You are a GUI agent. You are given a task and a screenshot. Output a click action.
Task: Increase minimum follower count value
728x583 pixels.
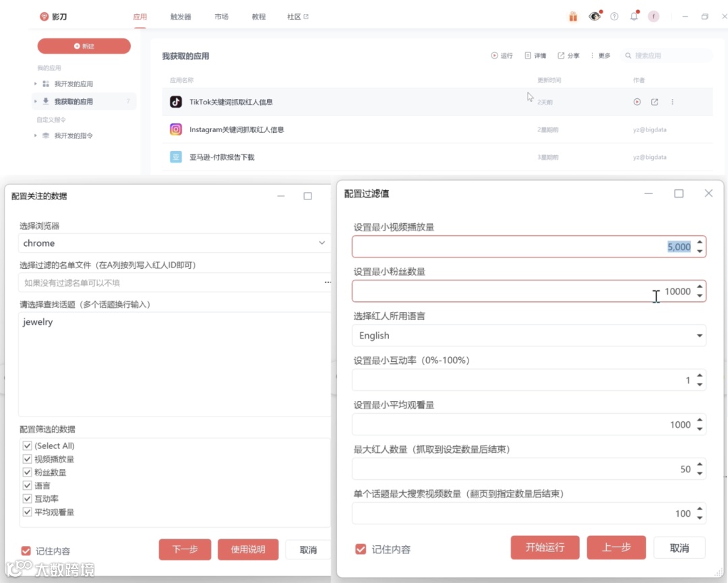700,287
